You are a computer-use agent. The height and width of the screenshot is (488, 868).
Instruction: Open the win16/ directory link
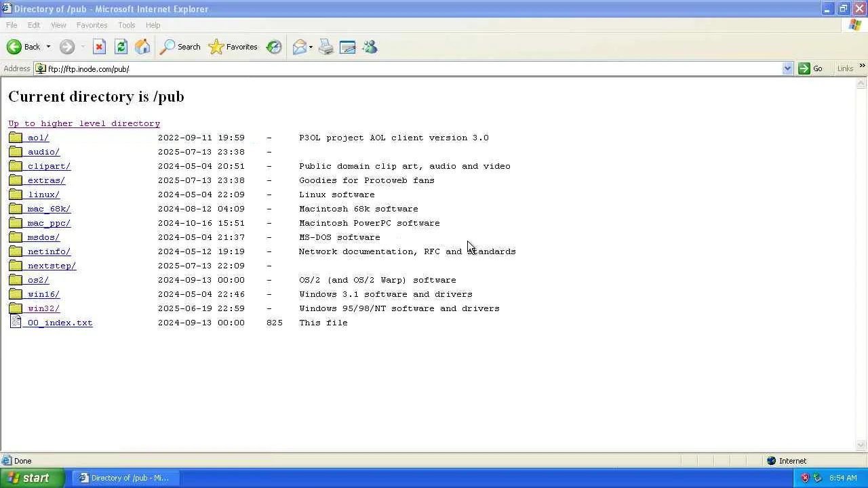43,294
